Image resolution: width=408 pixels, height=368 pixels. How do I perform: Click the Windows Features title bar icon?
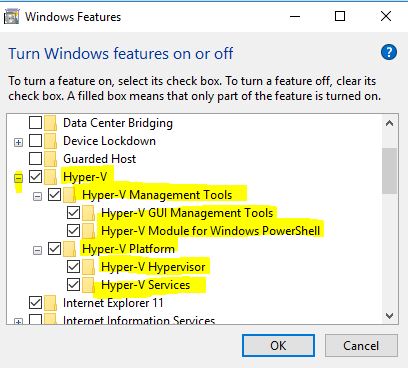[x=12, y=17]
